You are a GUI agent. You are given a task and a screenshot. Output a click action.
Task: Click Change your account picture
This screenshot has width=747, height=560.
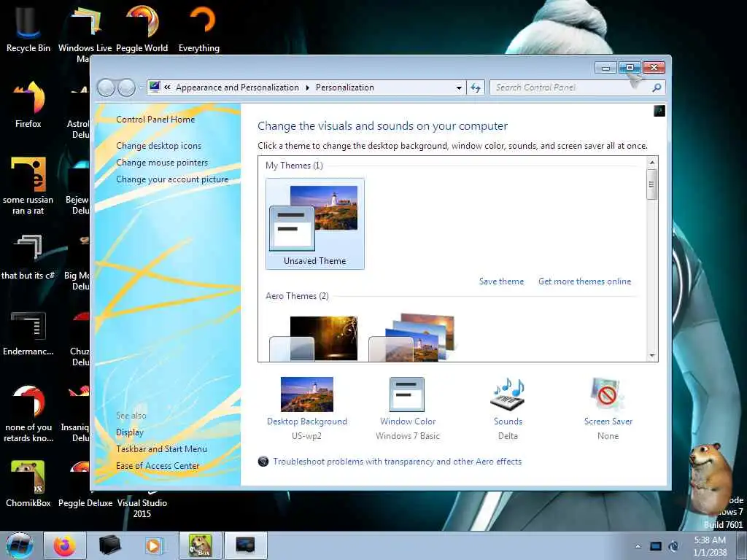tap(172, 179)
